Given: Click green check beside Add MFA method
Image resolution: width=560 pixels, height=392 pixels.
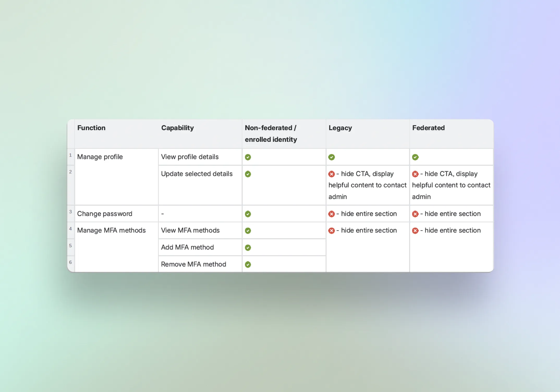Looking at the screenshot, I should [248, 248].
